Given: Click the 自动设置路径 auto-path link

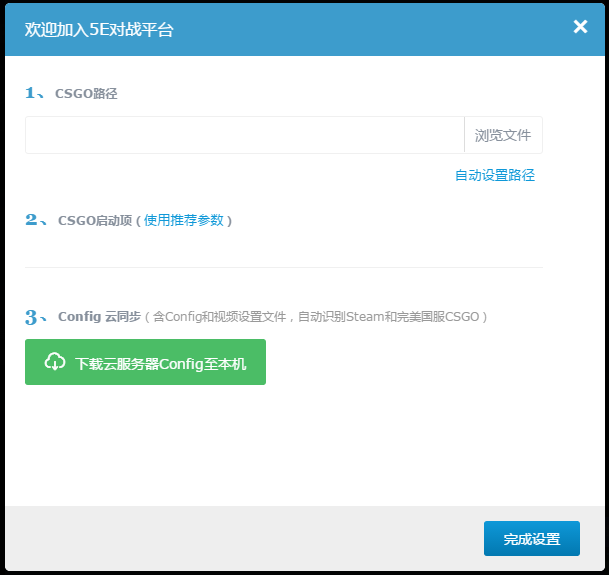Looking at the screenshot, I should point(494,175).
